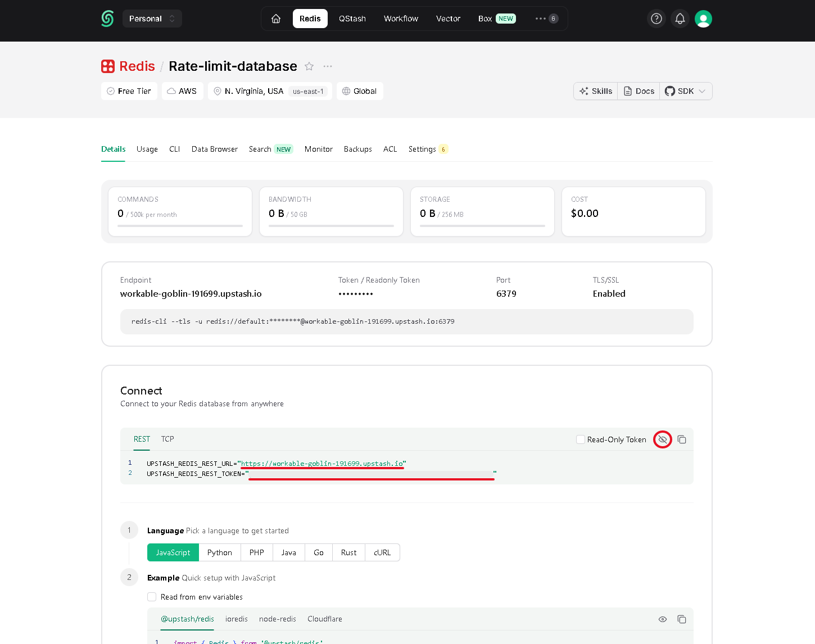Open the CLI tab
This screenshot has width=815, height=644.
click(x=175, y=149)
